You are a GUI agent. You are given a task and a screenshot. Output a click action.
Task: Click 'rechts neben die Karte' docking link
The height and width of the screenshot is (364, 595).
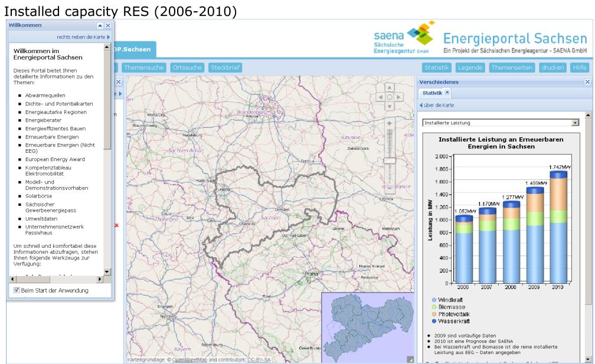click(x=83, y=37)
